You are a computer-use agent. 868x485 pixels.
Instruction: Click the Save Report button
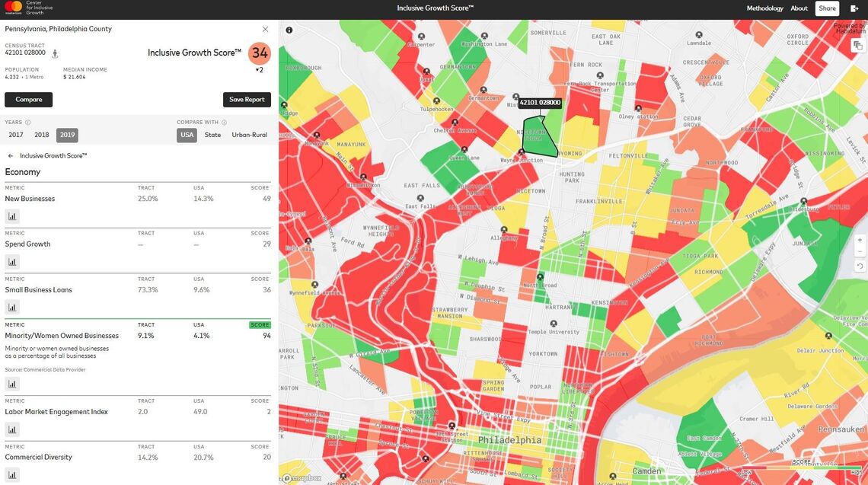click(x=247, y=100)
